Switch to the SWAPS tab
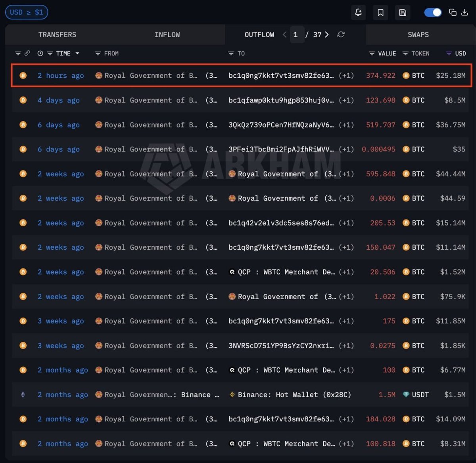Screen dimensions: 476x463 418,35
